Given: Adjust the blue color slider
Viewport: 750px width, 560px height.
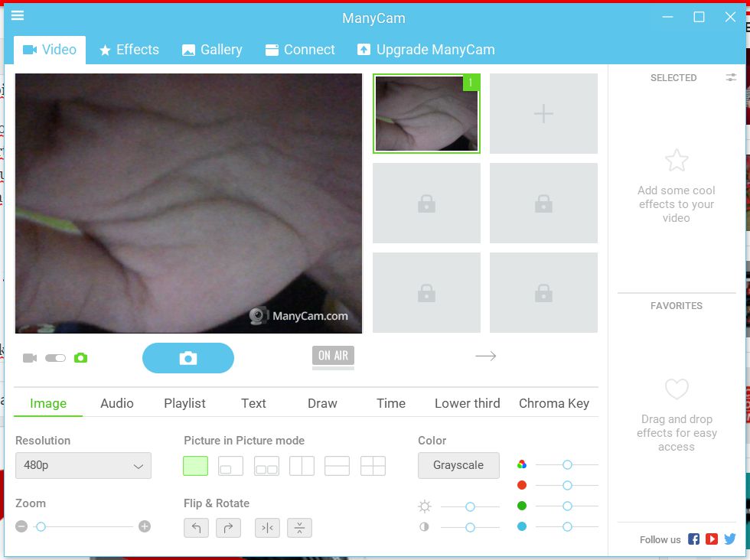Looking at the screenshot, I should tap(567, 526).
